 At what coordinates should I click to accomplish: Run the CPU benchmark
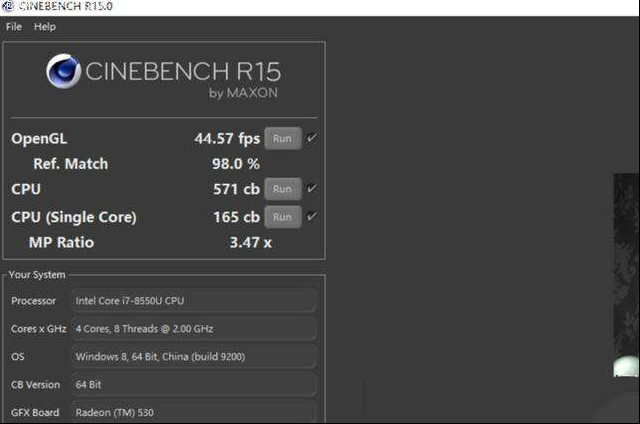[283, 189]
